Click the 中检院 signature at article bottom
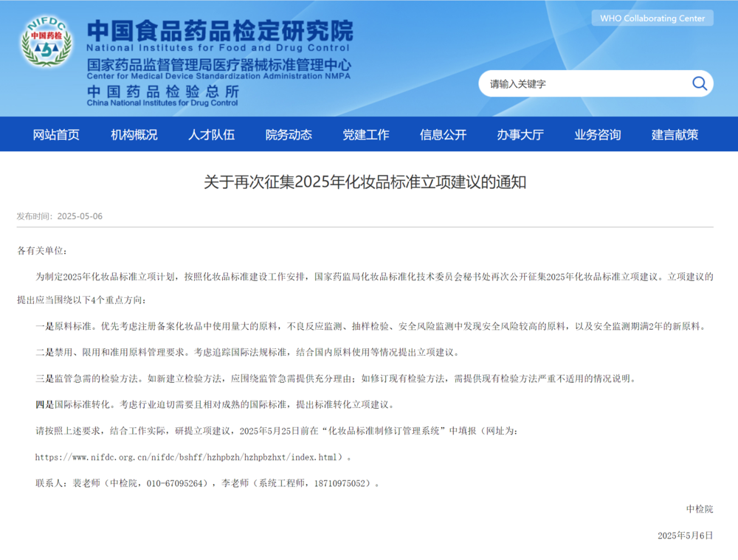738x560 pixels. pos(699,509)
